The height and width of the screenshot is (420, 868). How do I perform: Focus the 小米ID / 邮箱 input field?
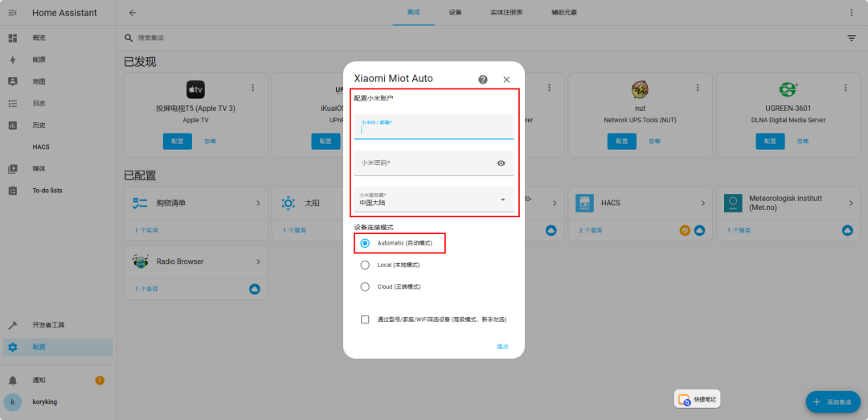point(434,126)
